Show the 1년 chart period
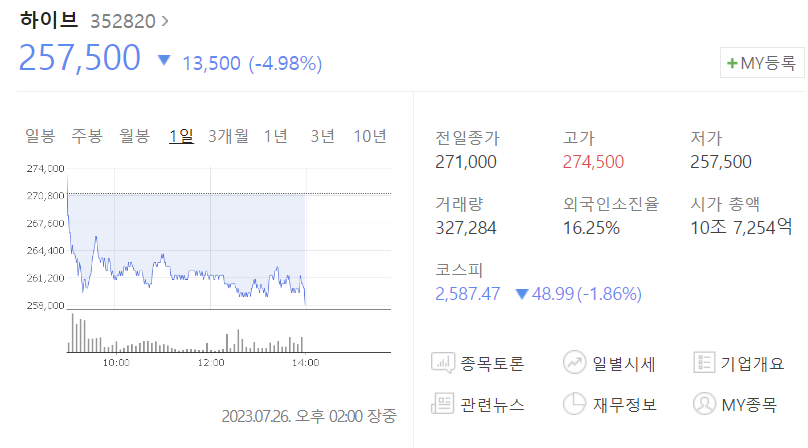 tap(276, 136)
